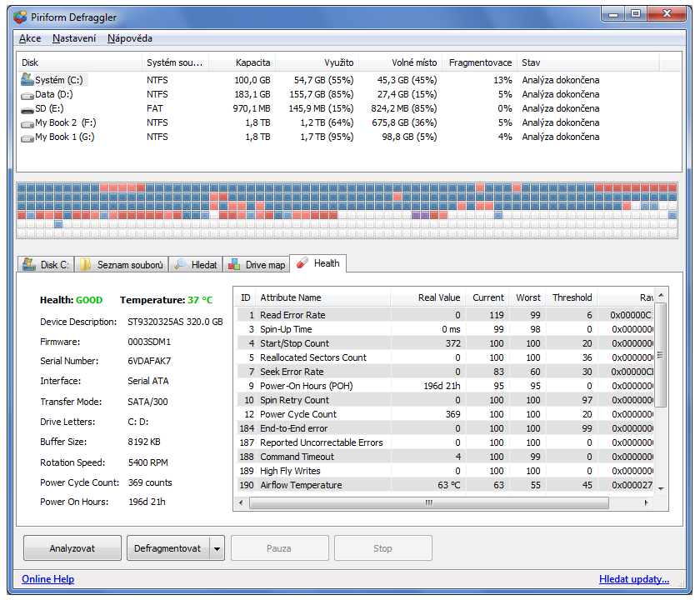Switch to the Hledat tab

point(195,265)
